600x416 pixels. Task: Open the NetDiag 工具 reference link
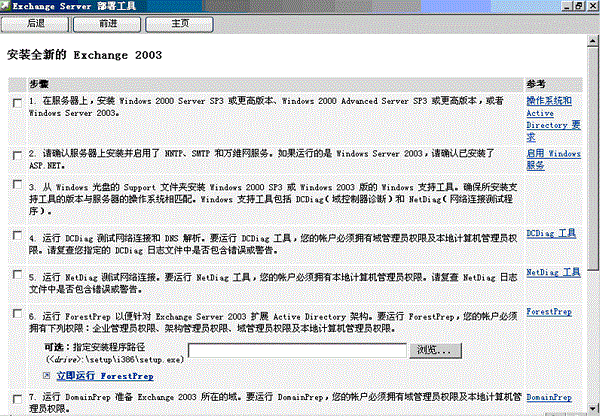tap(553, 272)
